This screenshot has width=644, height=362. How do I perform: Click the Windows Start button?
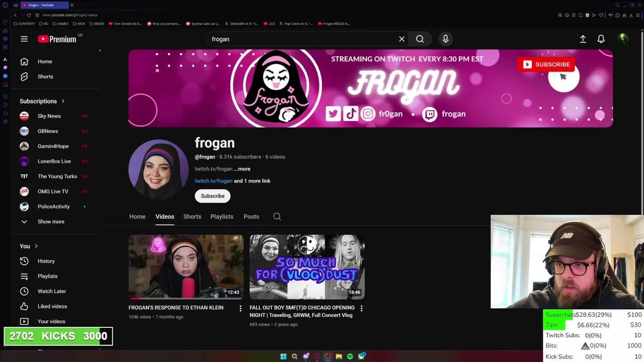click(283, 356)
